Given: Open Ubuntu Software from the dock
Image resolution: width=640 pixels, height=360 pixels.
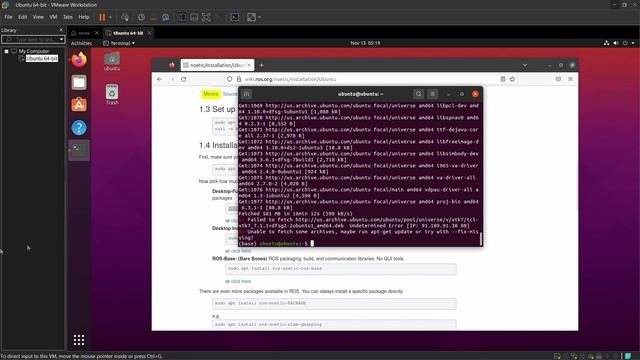Looking at the screenshot, I should pyautogui.click(x=79, y=105).
